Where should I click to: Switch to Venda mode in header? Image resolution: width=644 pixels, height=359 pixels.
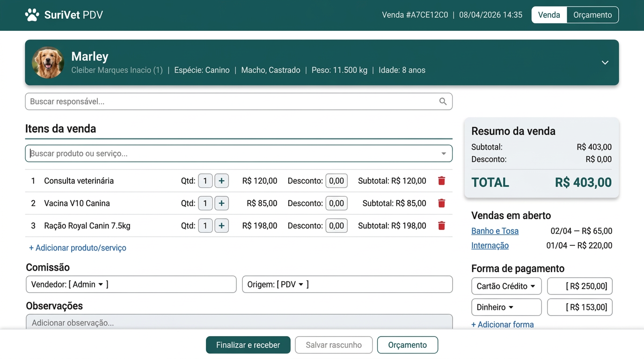(x=549, y=15)
